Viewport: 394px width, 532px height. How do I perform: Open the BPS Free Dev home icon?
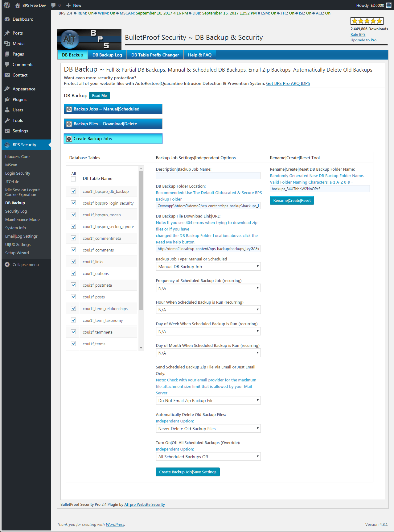18,5
